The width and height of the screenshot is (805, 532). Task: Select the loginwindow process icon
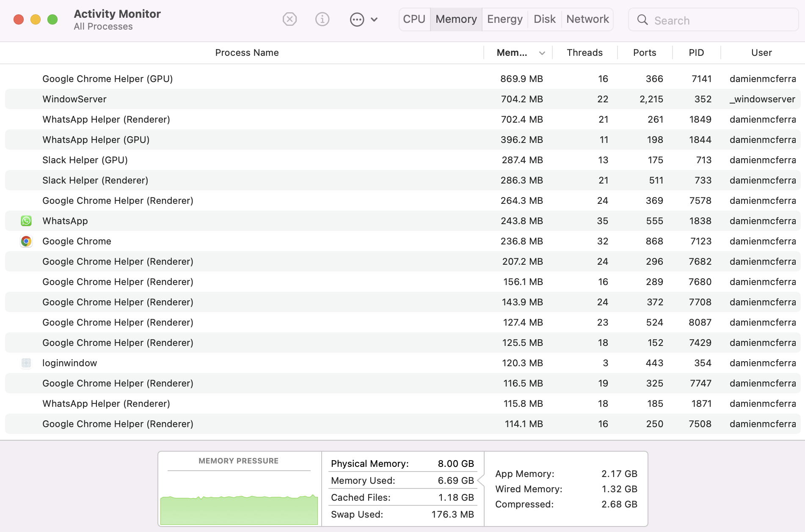(26, 363)
